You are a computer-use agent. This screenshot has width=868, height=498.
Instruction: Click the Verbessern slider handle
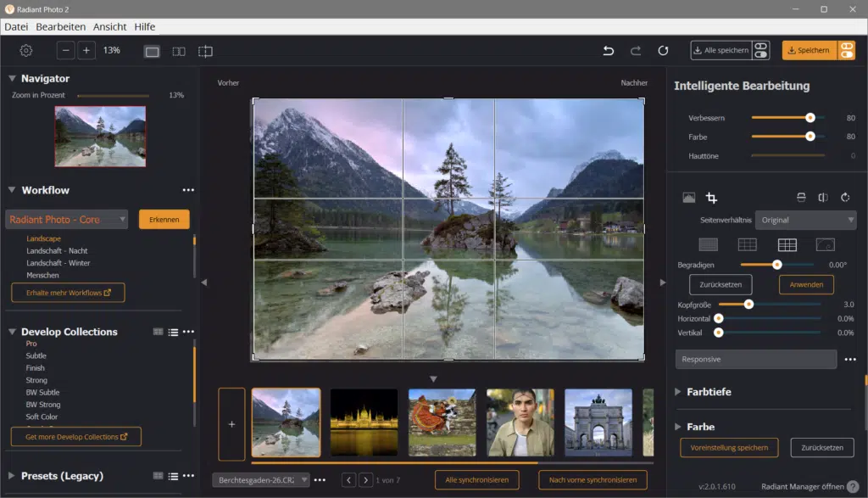click(x=810, y=118)
